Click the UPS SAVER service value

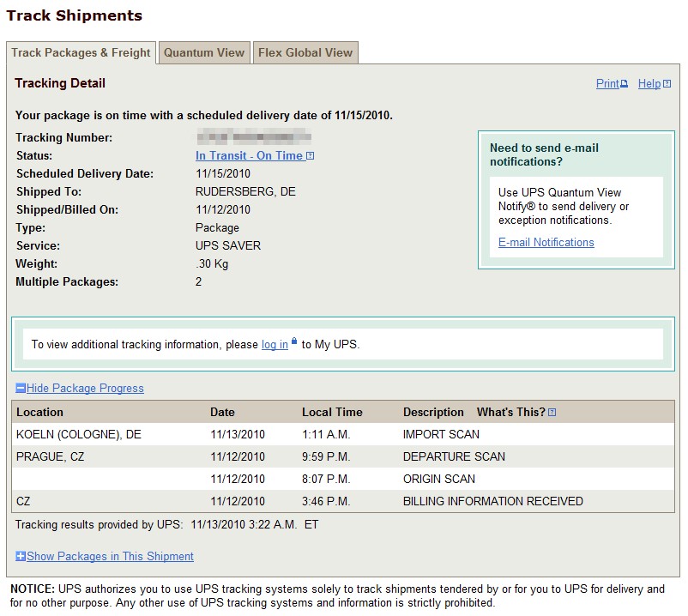tap(228, 245)
